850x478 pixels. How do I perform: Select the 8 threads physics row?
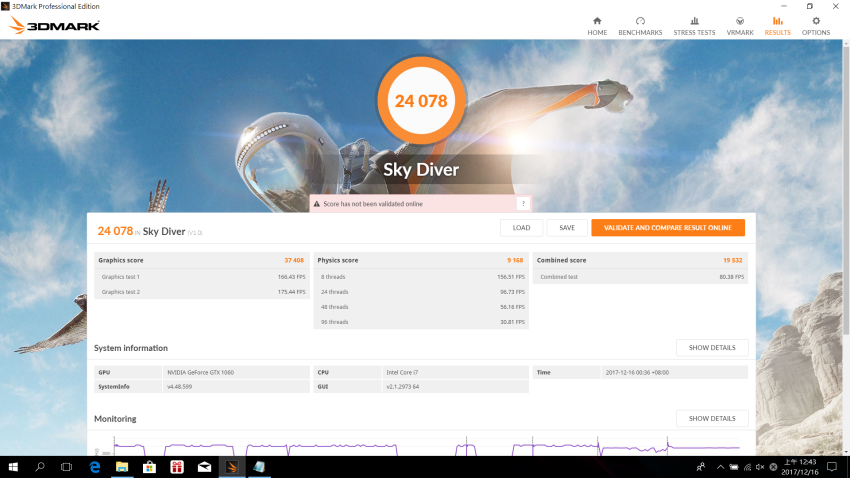[421, 276]
